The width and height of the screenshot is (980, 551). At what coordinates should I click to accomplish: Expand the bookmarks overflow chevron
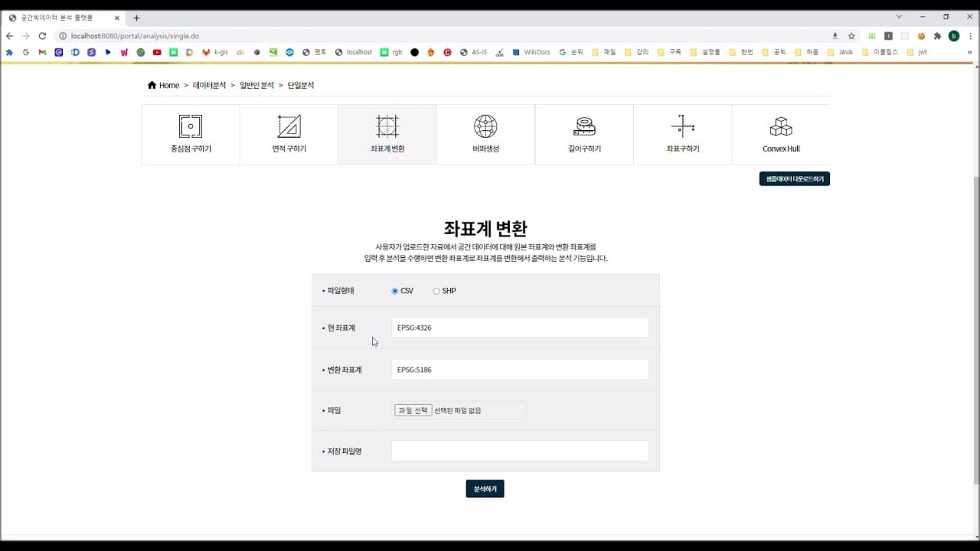tap(969, 52)
